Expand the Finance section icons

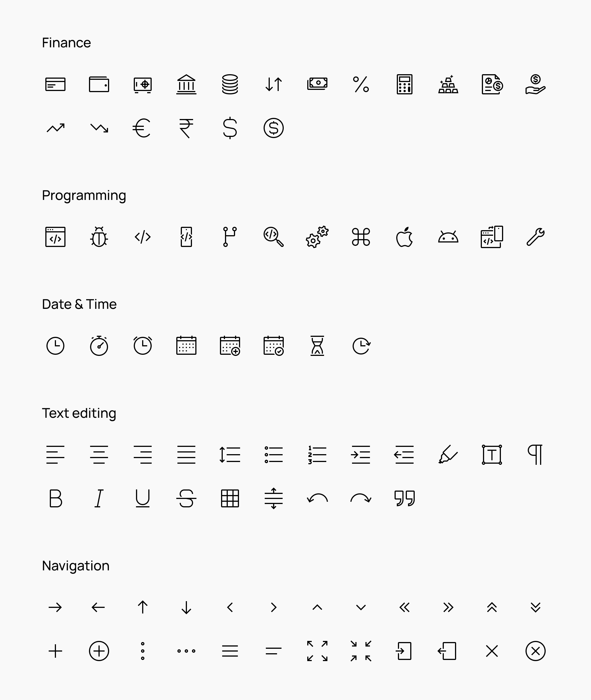tap(66, 42)
